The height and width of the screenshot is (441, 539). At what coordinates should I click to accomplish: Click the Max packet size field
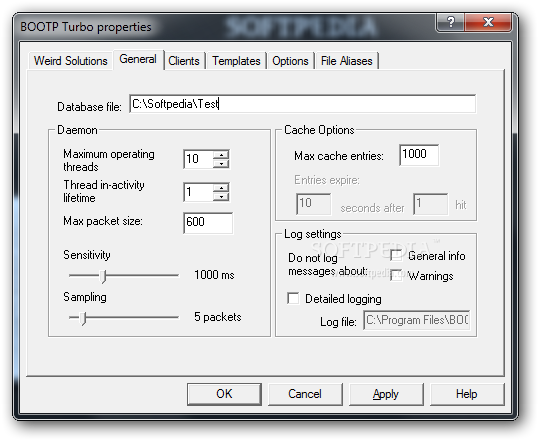point(208,223)
